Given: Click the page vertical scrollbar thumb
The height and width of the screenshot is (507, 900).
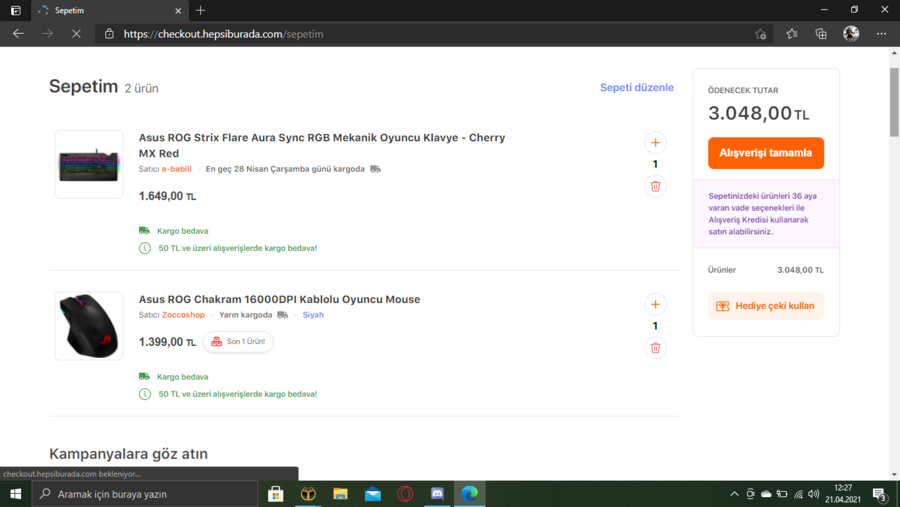Looking at the screenshot, I should [x=894, y=102].
